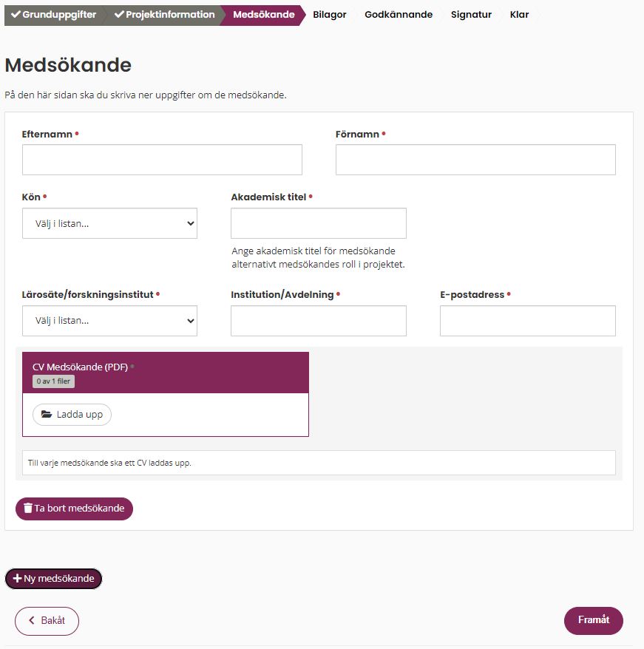Open the Signatur step

coord(471,15)
